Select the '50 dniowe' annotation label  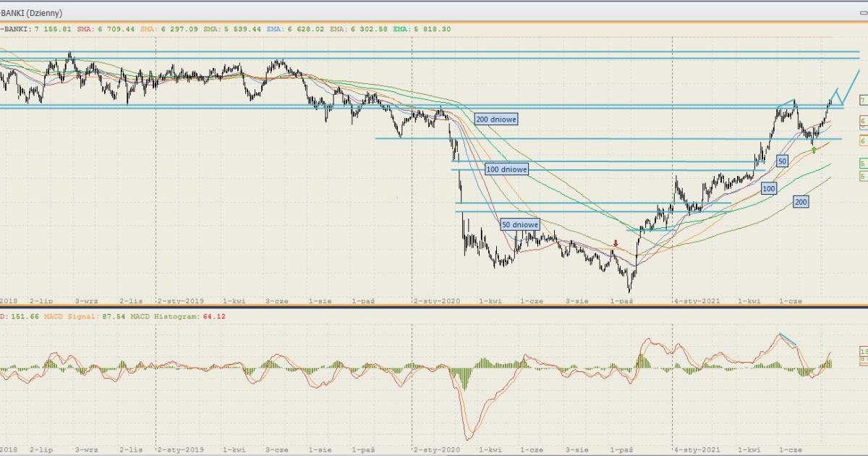coord(520,225)
